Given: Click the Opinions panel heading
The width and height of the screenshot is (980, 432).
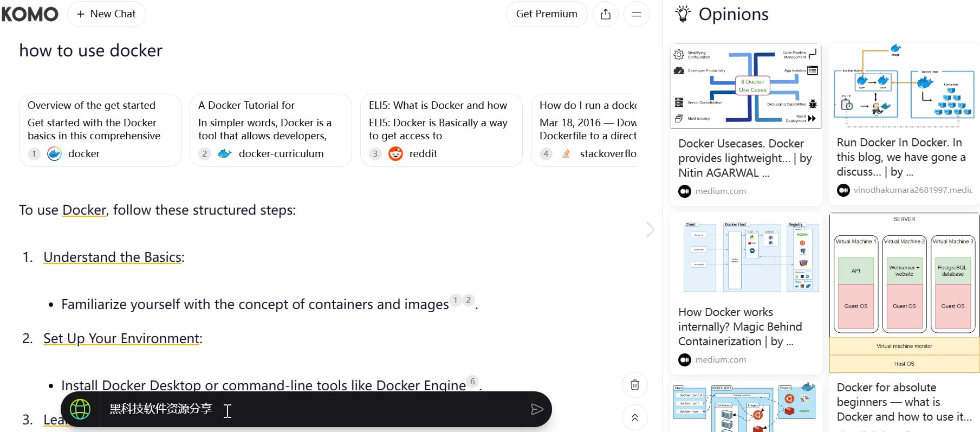Looking at the screenshot, I should tap(734, 14).
